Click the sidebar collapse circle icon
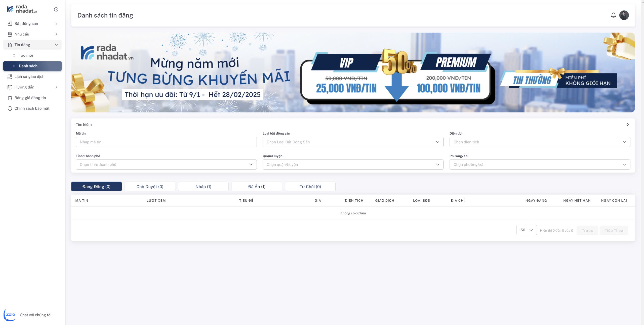The width and height of the screenshot is (644, 325). pyautogui.click(x=56, y=10)
